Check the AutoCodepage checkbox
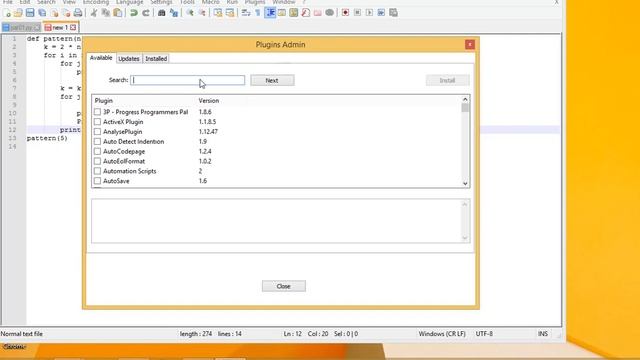This screenshot has height=360, width=640. [97, 151]
